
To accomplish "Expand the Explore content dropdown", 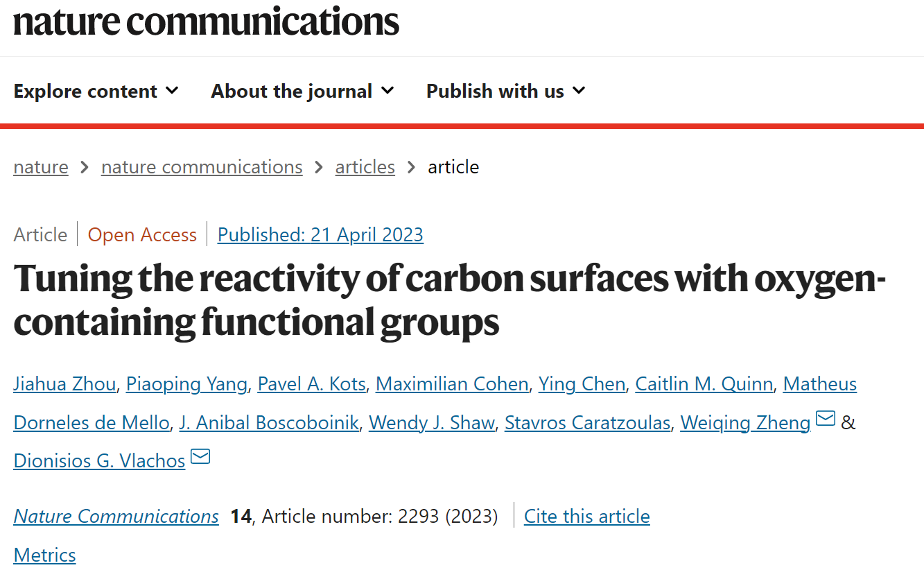I will pyautogui.click(x=96, y=91).
